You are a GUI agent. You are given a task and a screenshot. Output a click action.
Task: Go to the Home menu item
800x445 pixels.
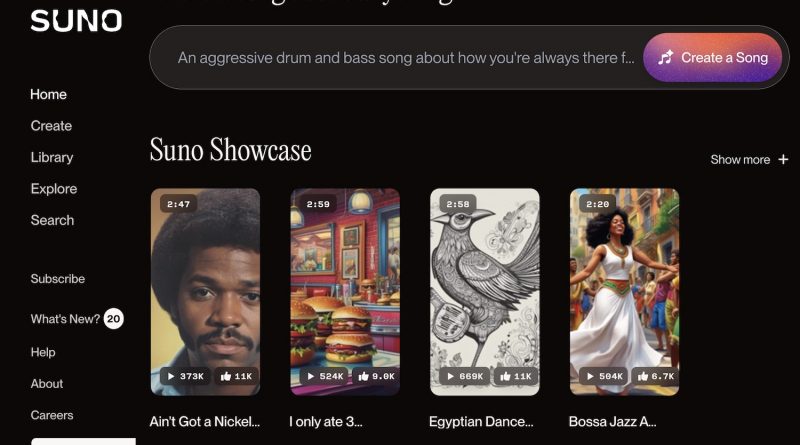pyautogui.click(x=48, y=94)
